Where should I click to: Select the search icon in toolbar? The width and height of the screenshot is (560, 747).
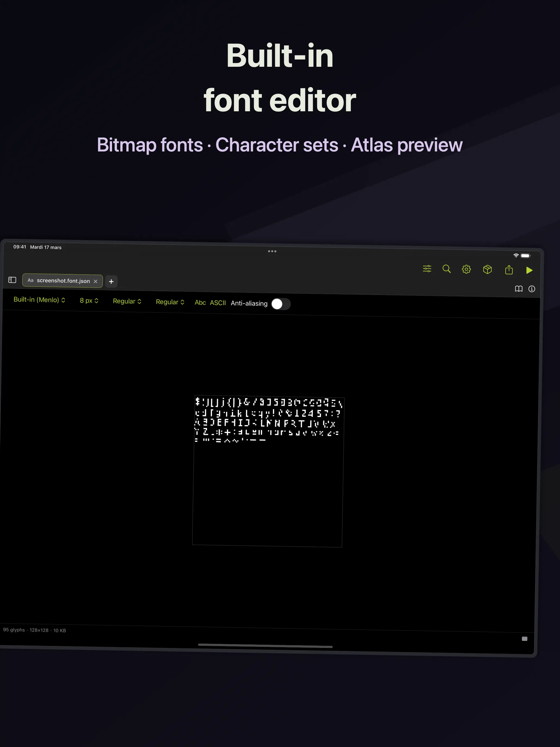point(447,269)
